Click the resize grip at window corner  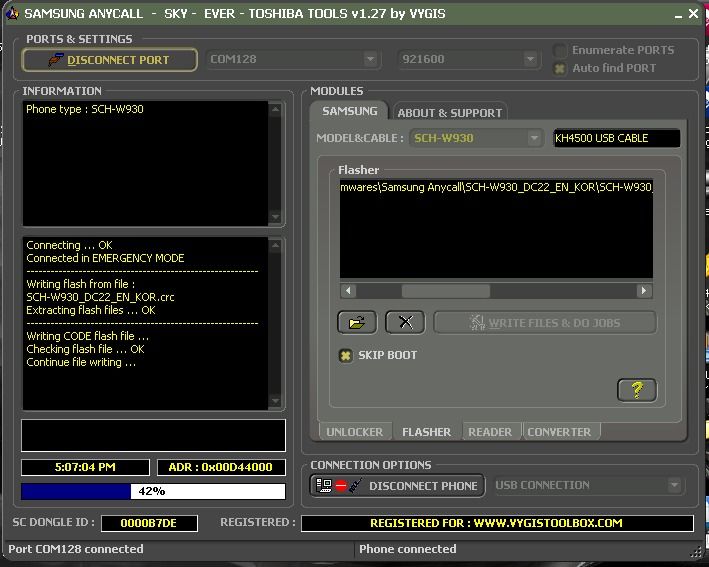(696, 551)
